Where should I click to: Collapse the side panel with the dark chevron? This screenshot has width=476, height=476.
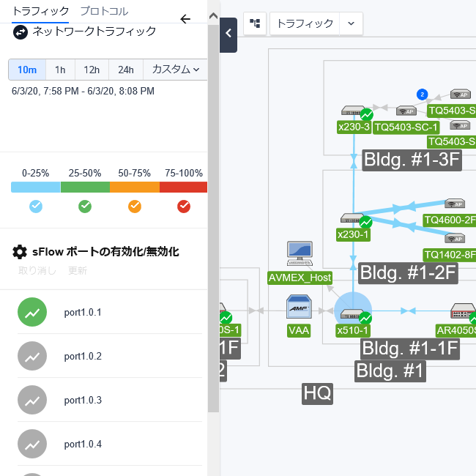click(228, 35)
